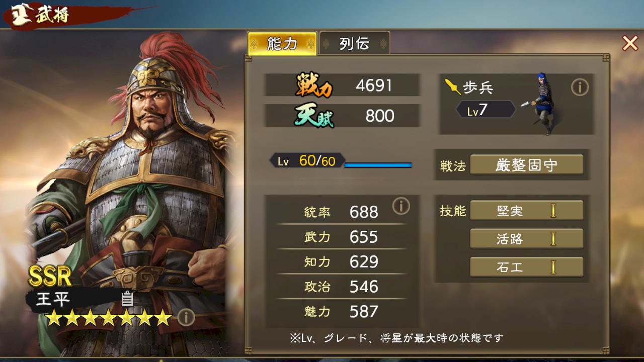Click the SSR rarity badge
Viewport: 644px width, 362px height.
coord(50,276)
